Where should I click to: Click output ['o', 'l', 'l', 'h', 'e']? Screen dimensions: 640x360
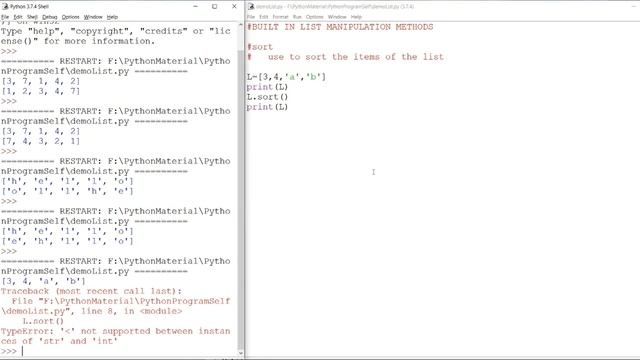tap(67, 191)
